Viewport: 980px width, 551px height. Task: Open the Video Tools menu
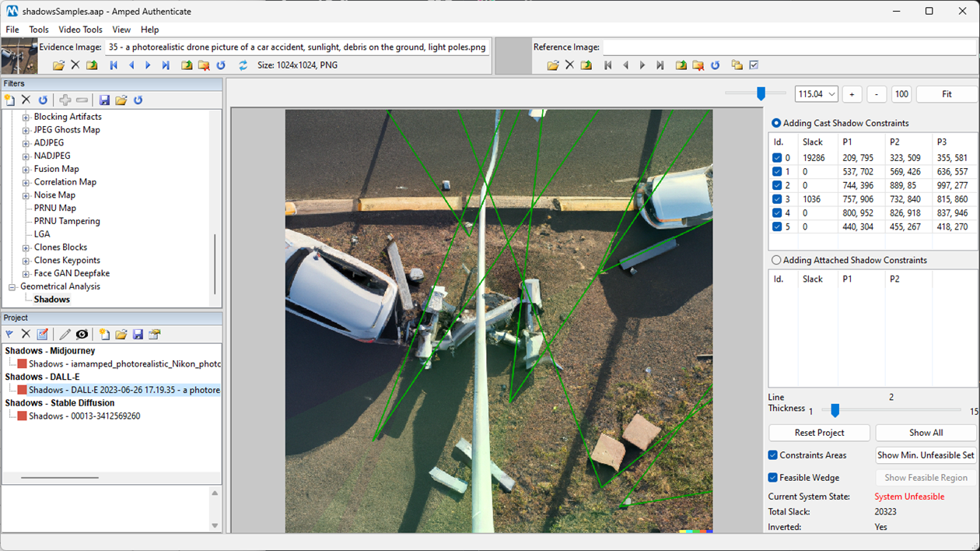80,30
